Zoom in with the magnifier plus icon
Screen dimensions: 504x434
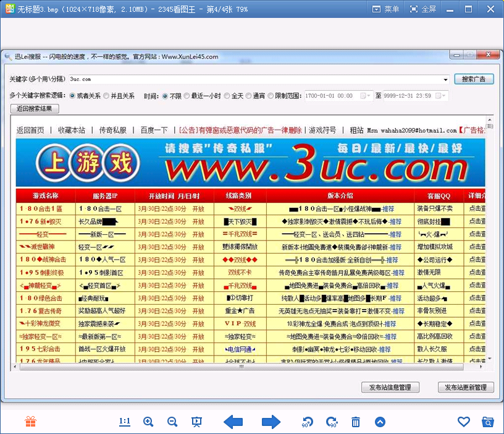[x=148, y=422]
